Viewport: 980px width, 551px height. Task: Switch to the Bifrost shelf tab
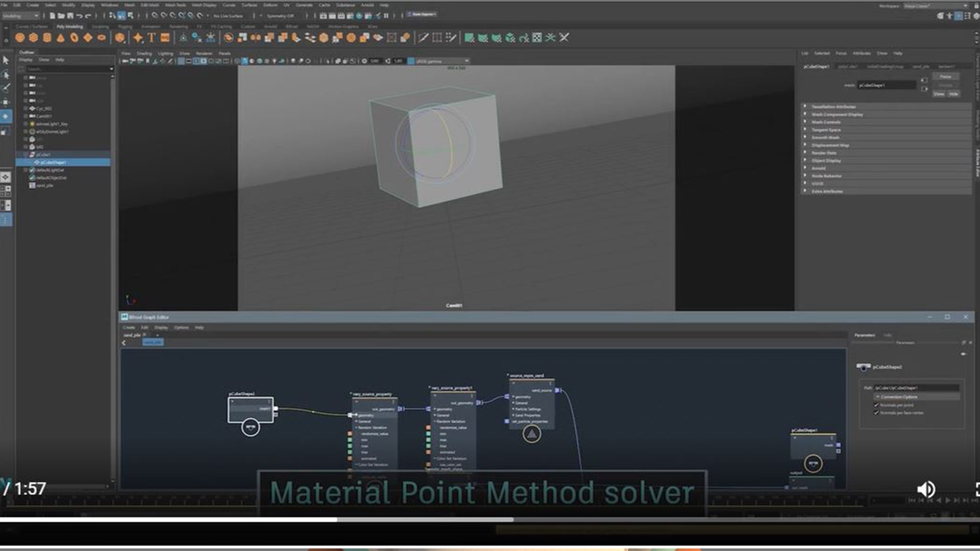(291, 26)
